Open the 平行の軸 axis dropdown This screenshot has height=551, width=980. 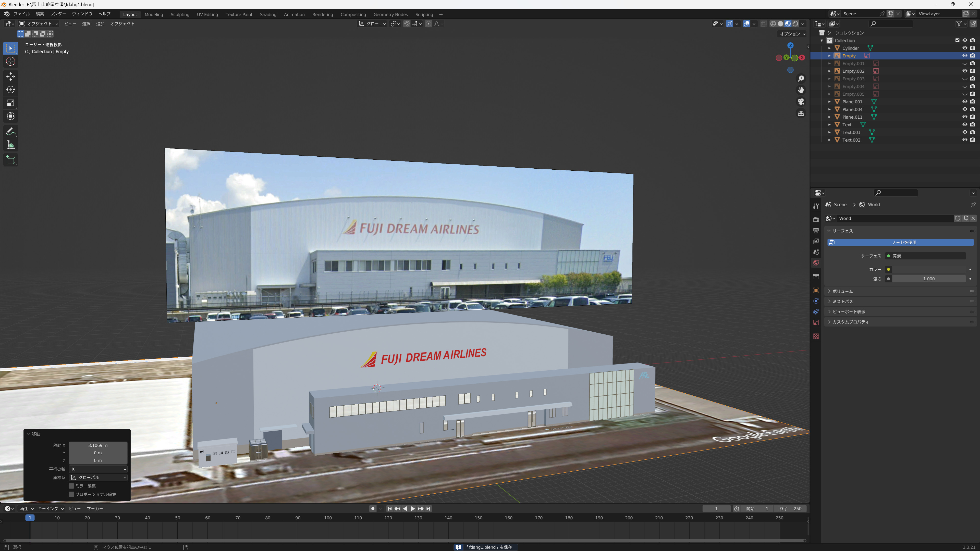pyautogui.click(x=98, y=469)
